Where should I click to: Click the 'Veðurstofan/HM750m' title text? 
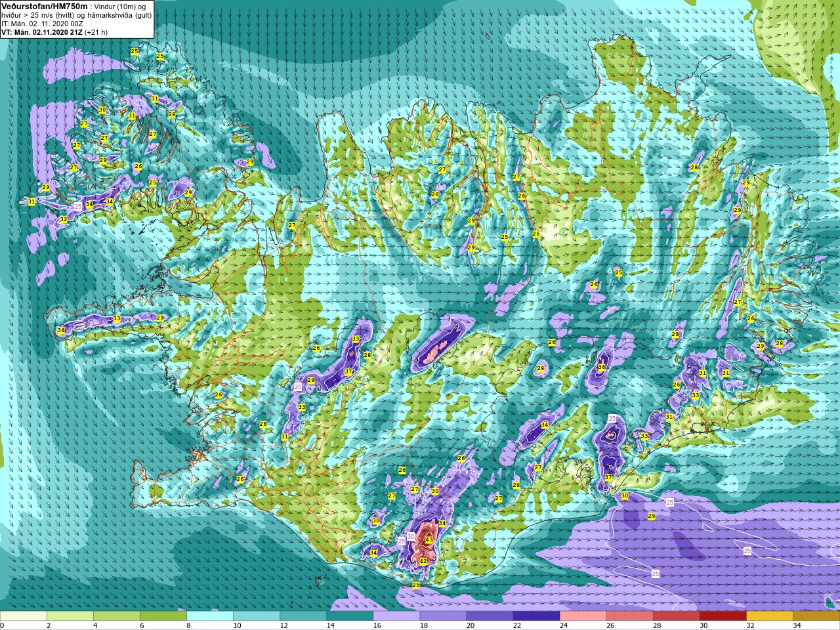click(45, 6)
